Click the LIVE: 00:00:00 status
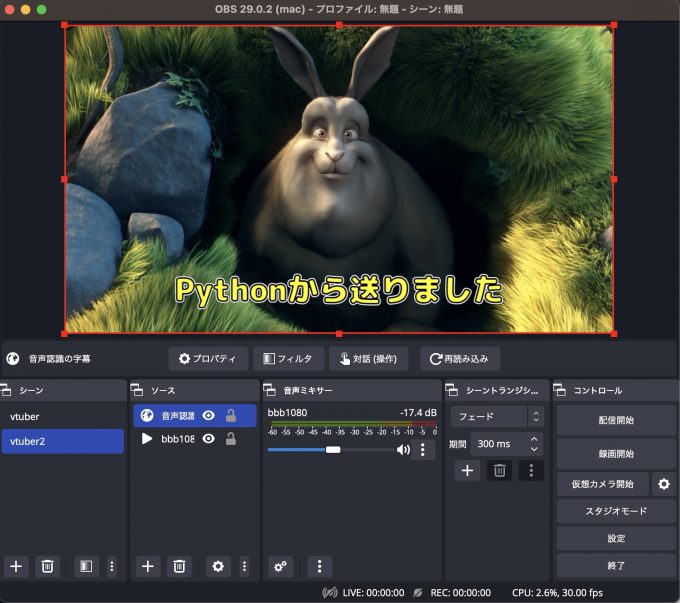Viewport: 680px width, 603px height. click(x=373, y=593)
